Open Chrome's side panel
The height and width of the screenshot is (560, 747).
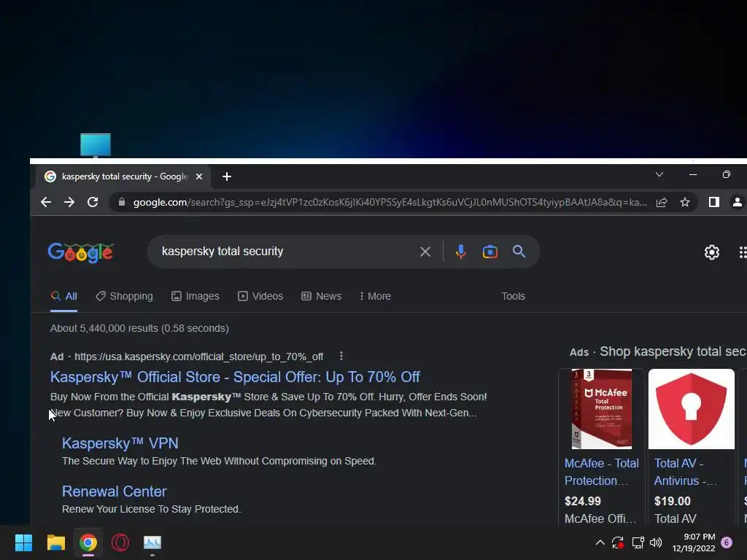tap(713, 203)
